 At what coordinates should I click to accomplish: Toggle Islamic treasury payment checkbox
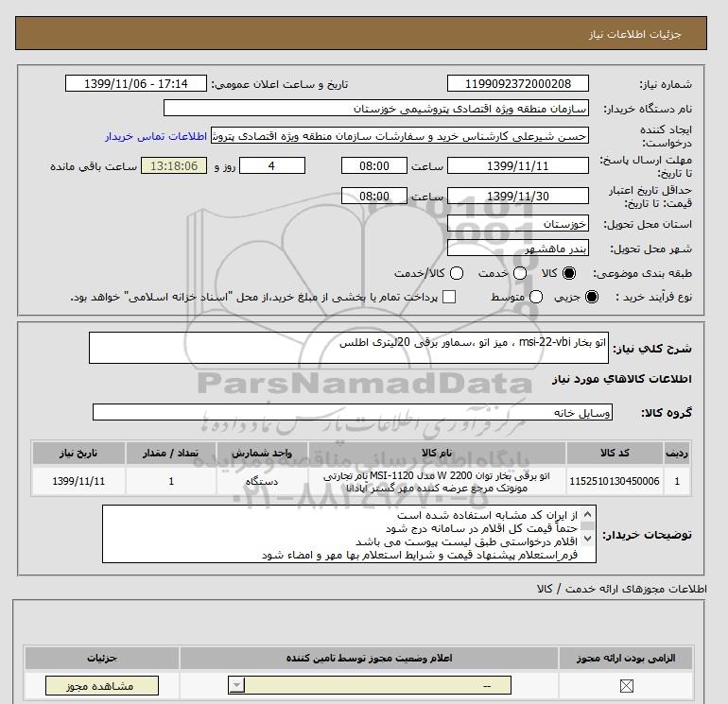(x=449, y=297)
